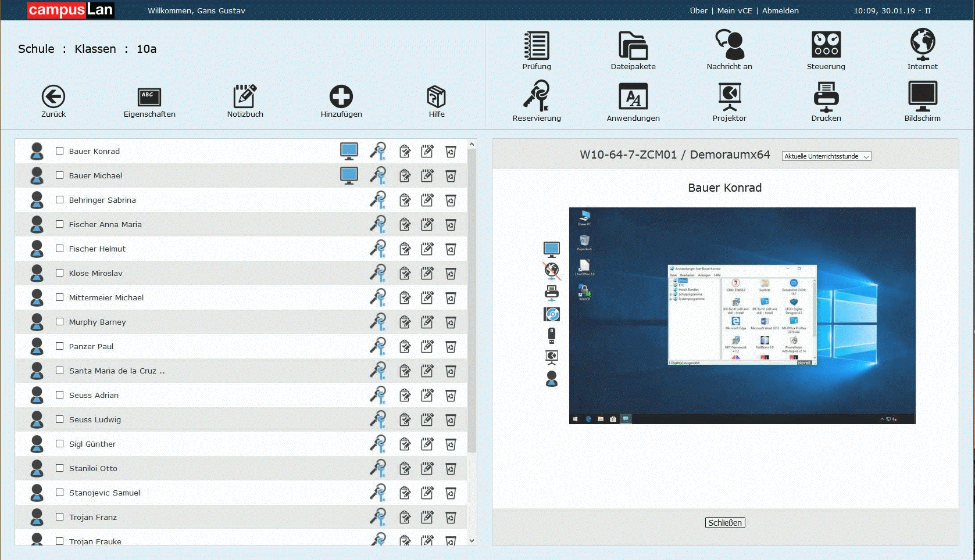Click Bauer Konrad's desktop screenshot preview
Image resolution: width=975 pixels, height=560 pixels.
point(742,315)
